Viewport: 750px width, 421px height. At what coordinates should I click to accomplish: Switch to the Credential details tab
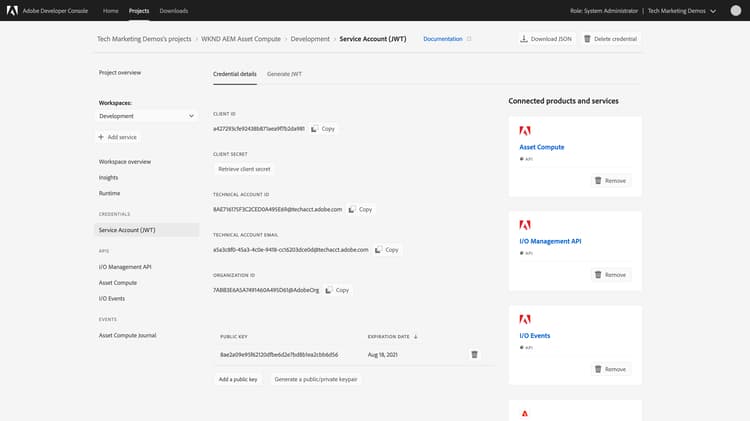point(235,74)
